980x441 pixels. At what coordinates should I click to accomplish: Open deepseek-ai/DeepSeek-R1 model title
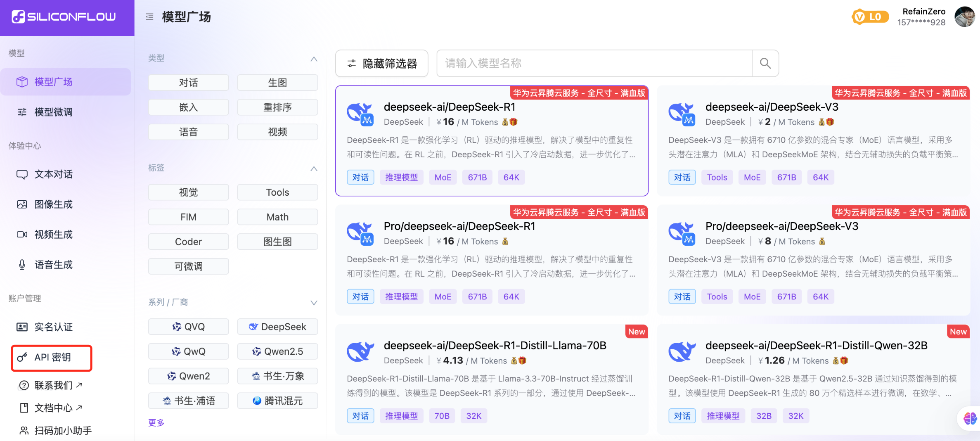coord(450,107)
